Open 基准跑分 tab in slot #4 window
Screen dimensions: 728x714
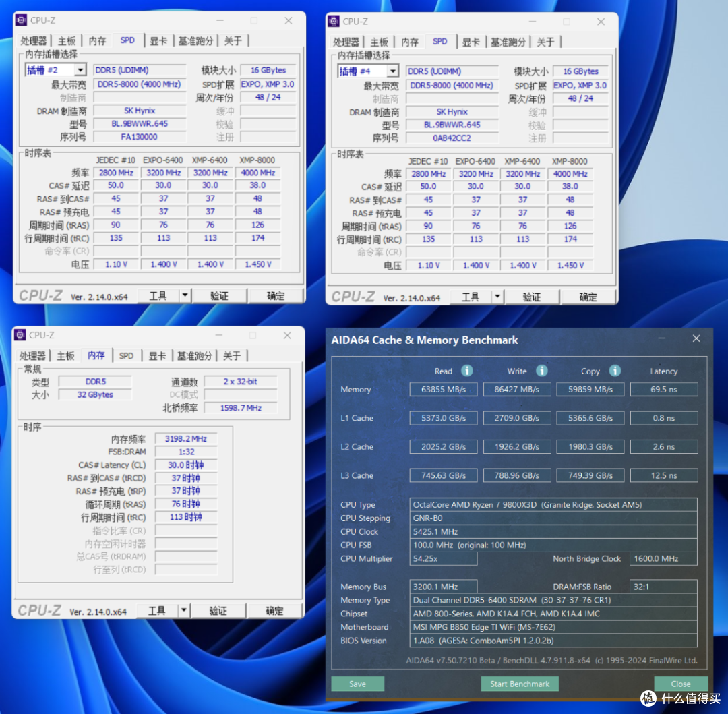[508, 42]
